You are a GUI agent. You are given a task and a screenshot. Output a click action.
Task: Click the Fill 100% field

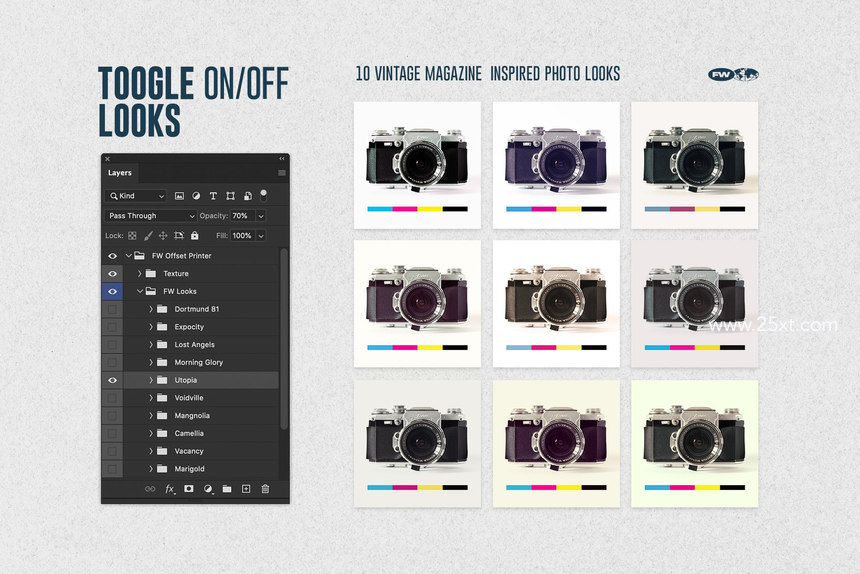(242, 236)
